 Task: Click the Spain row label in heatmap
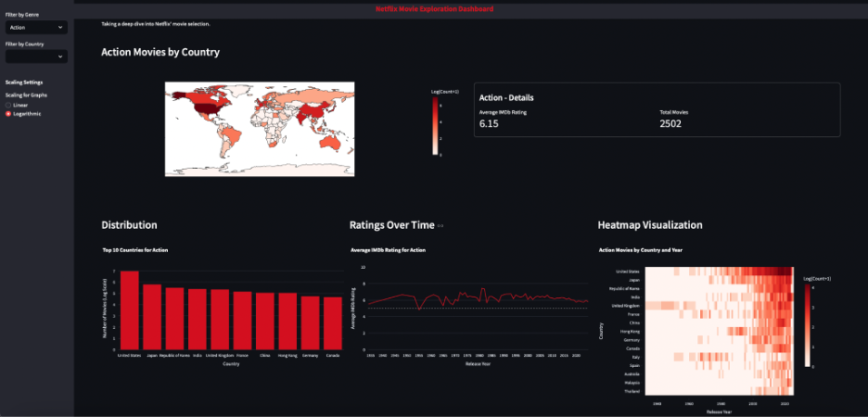click(x=635, y=365)
